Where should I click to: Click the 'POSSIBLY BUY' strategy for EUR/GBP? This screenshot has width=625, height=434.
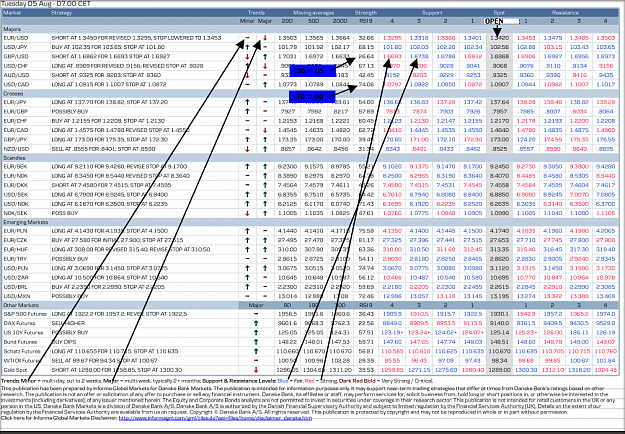point(70,111)
